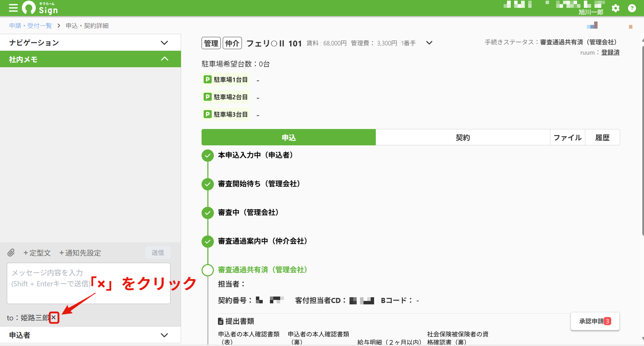Expand property details chevron beside 1番手
Viewport: 644px width, 346px height.
click(x=429, y=43)
